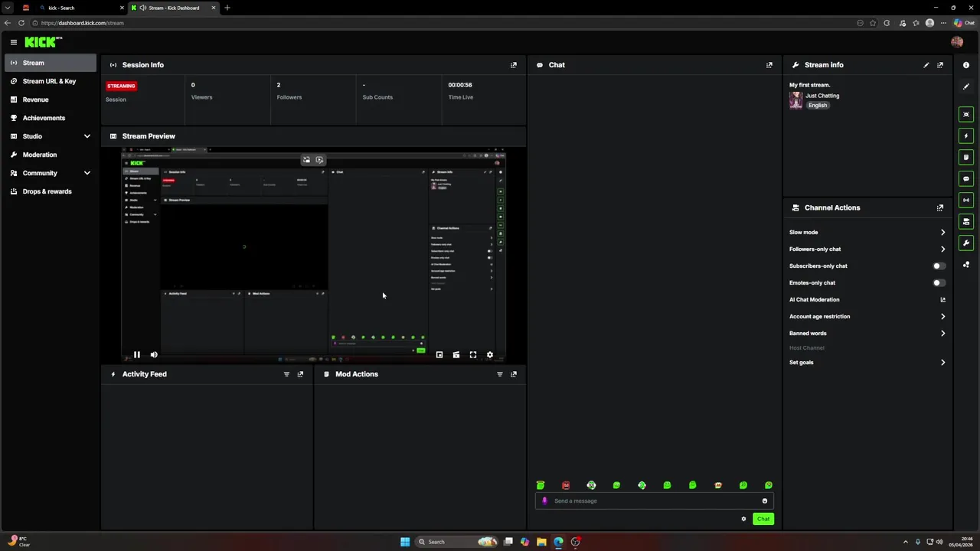Image resolution: width=980 pixels, height=551 pixels.
Task: Insert the red angry emote
Action: (566, 485)
